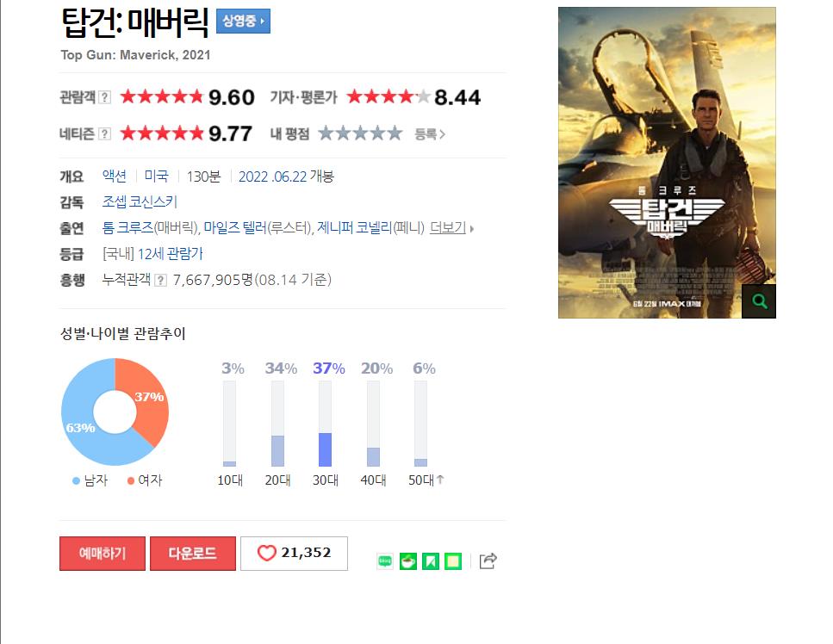The width and height of the screenshot is (833, 644).
Task: Click the 예매하기 booking button
Action: click(x=102, y=554)
